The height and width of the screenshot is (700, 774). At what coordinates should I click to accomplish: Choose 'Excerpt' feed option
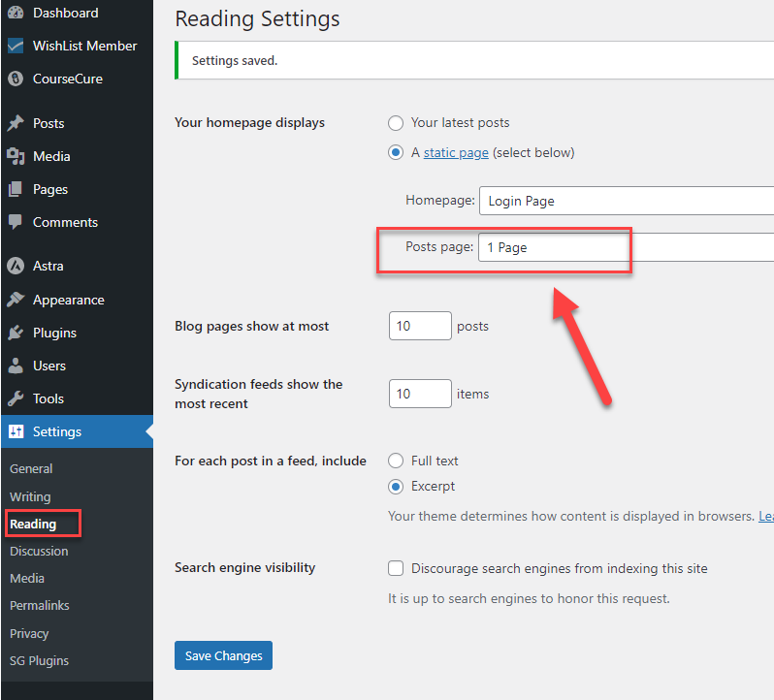(396, 487)
